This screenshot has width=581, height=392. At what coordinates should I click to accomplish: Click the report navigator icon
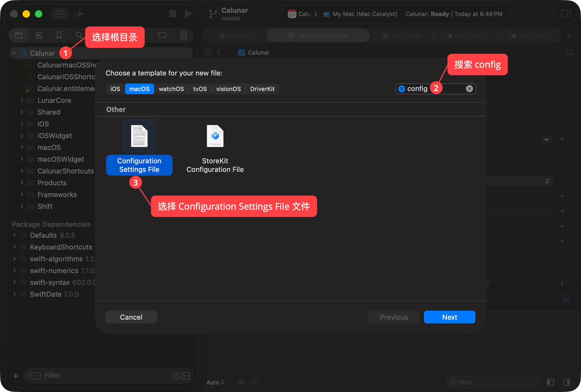pos(184,35)
